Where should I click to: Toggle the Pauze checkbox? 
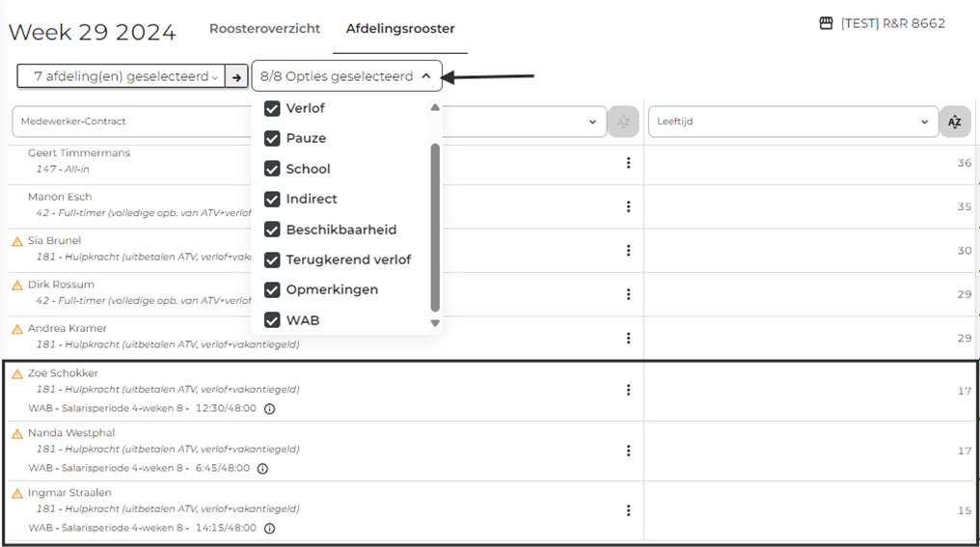[272, 138]
